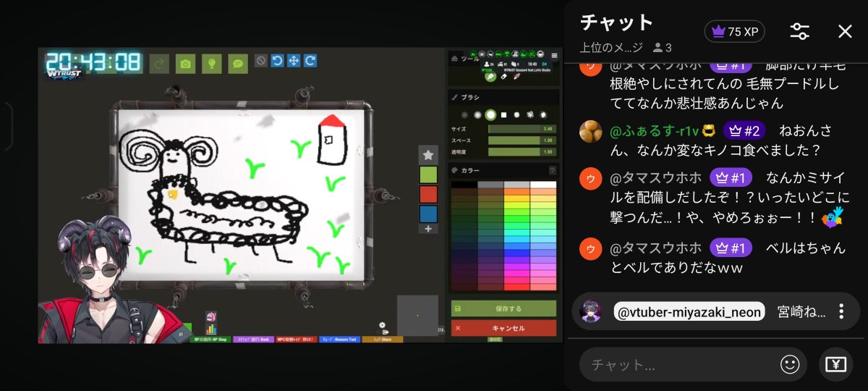Click the blue four-arrow move icon

pos(294,61)
